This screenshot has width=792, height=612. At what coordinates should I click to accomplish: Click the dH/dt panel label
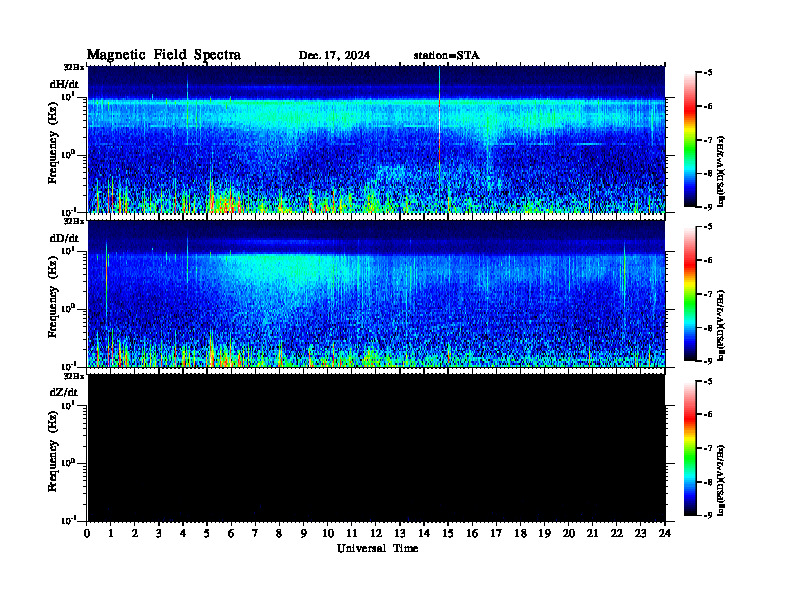[x=64, y=84]
